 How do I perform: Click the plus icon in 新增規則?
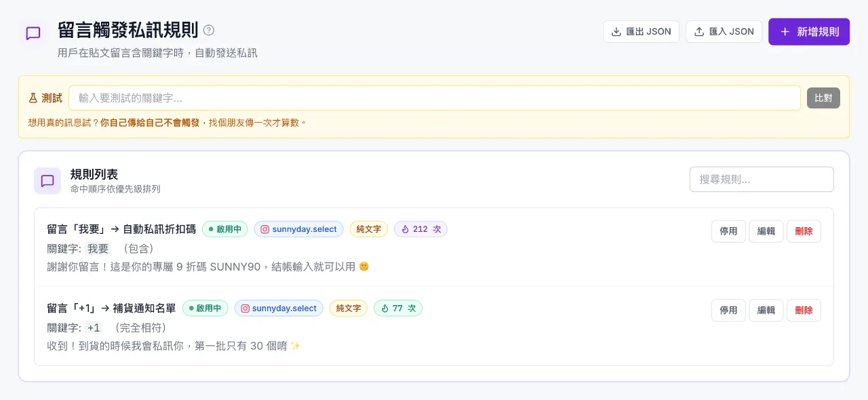(785, 32)
